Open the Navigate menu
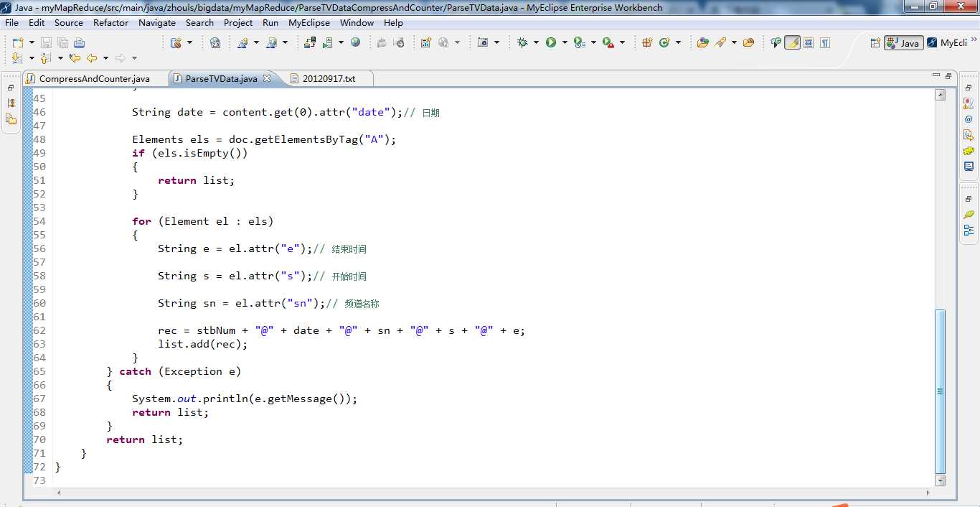980x507 pixels. [x=157, y=22]
